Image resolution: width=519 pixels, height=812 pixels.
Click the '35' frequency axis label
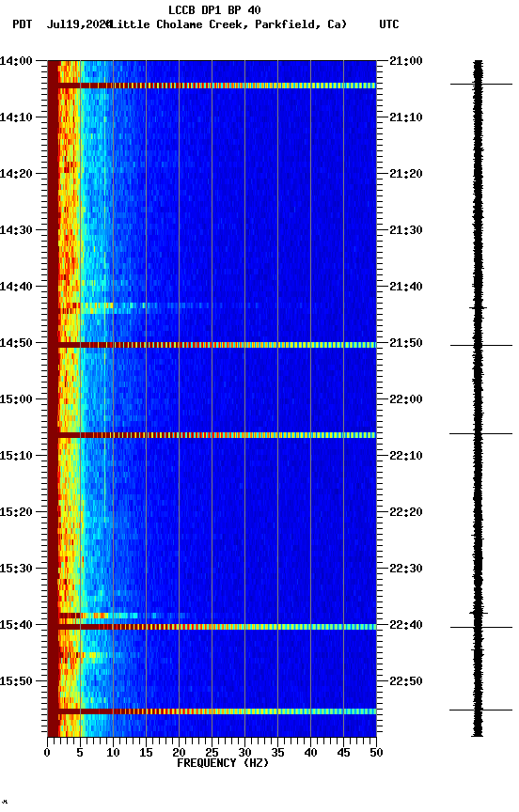(x=277, y=753)
